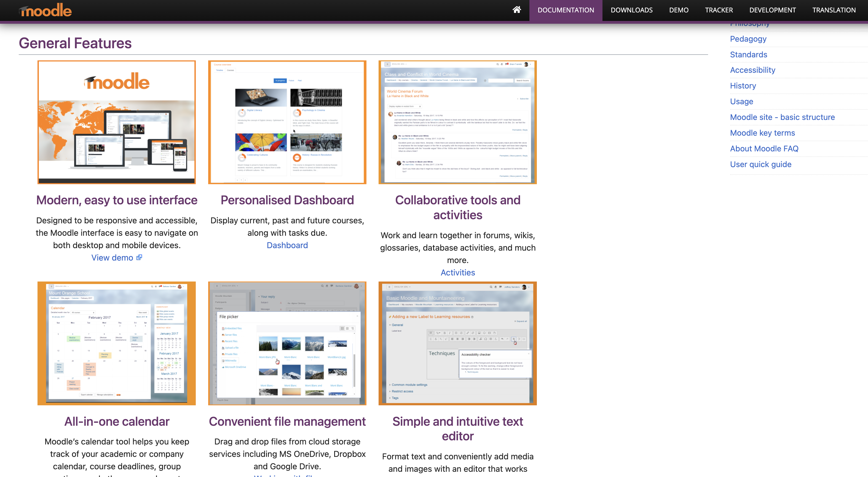The width and height of the screenshot is (868, 477).
Task: Open the Moodle devices interface thumbnail
Action: click(x=117, y=122)
